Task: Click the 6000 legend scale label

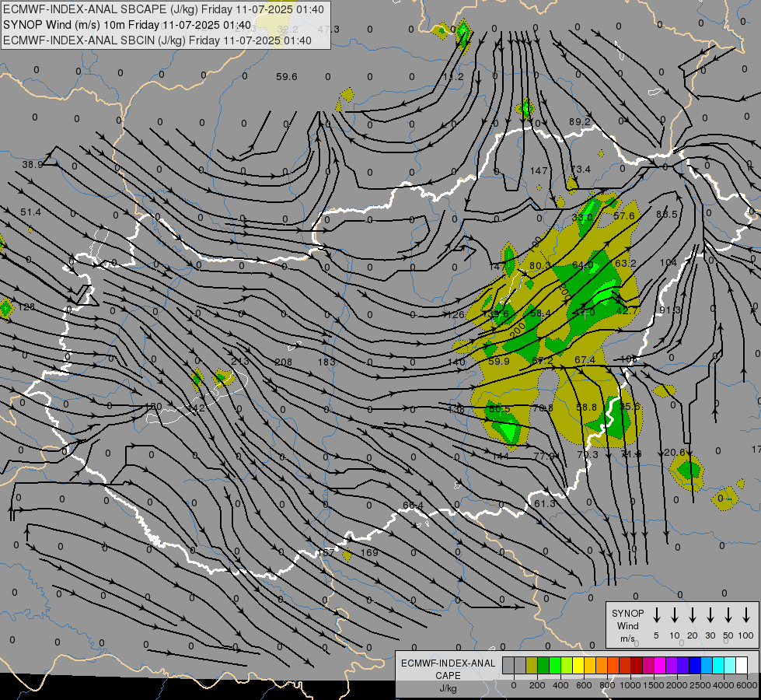Action: click(746, 685)
